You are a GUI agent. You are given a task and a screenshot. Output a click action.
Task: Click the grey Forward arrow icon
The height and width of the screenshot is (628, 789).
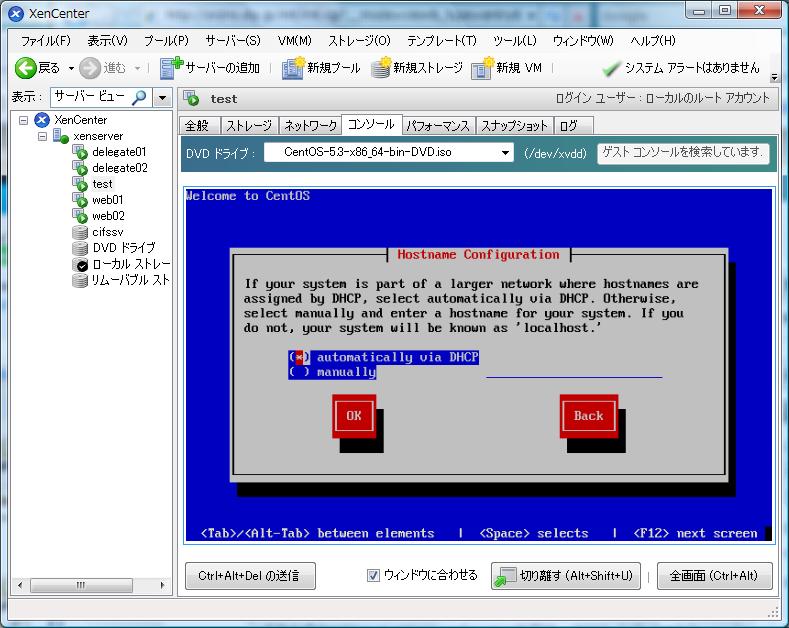pyautogui.click(x=90, y=68)
